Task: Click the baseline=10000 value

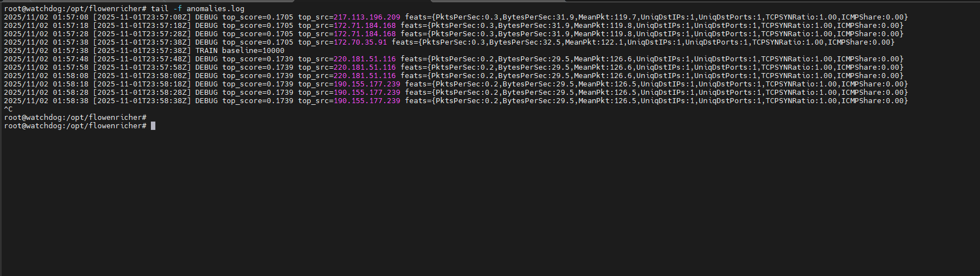Action: (x=253, y=51)
